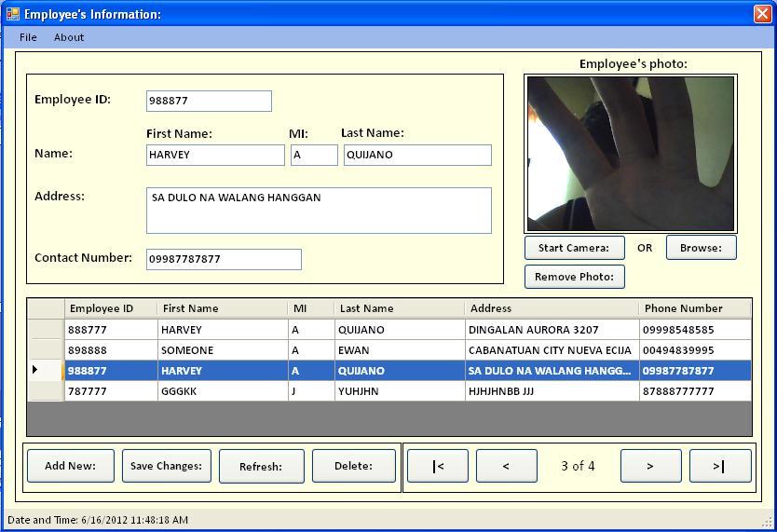Click the Last Name field containing QUIJANO
This screenshot has height=532, width=777.
pyautogui.click(x=417, y=155)
